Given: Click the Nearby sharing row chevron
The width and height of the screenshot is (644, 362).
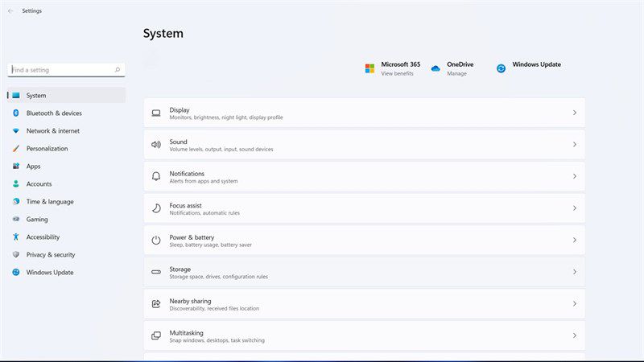Looking at the screenshot, I should [x=575, y=304].
